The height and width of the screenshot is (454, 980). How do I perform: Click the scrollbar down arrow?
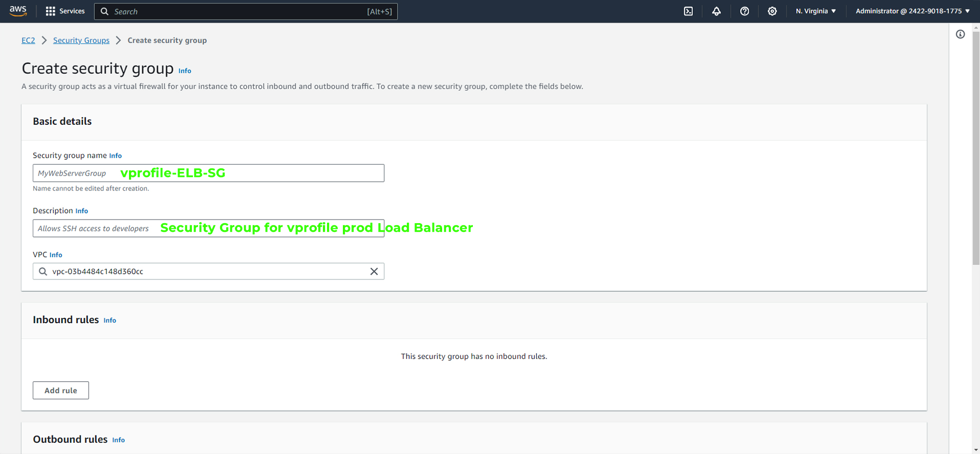click(976, 450)
